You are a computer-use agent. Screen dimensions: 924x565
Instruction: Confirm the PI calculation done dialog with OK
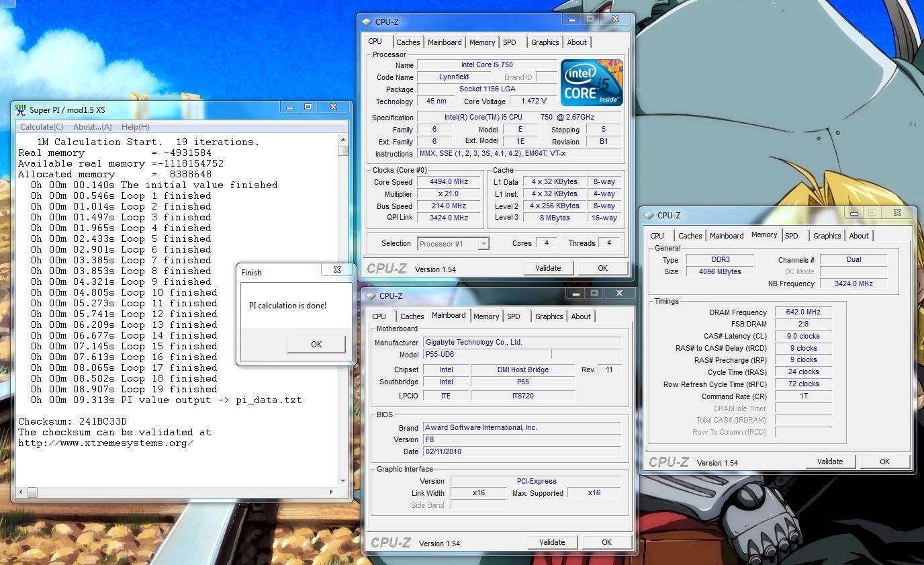coord(316,344)
